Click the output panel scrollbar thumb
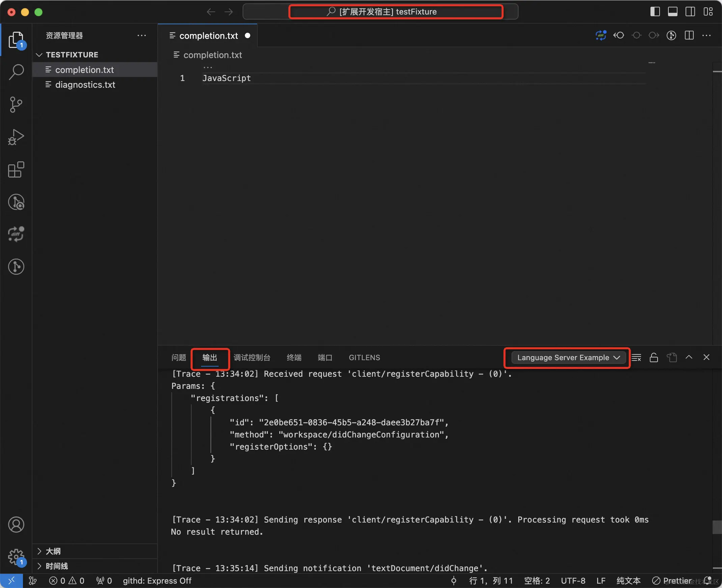The image size is (722, 588). click(x=717, y=527)
